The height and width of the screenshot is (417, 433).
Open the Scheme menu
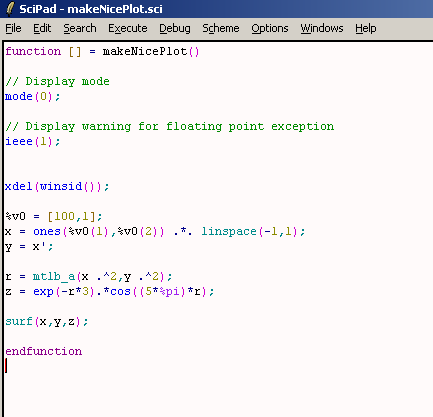pyautogui.click(x=221, y=29)
